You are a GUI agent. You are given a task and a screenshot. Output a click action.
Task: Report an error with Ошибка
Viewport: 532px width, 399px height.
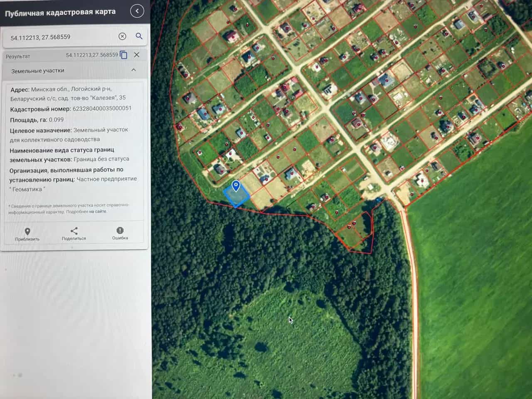(120, 234)
